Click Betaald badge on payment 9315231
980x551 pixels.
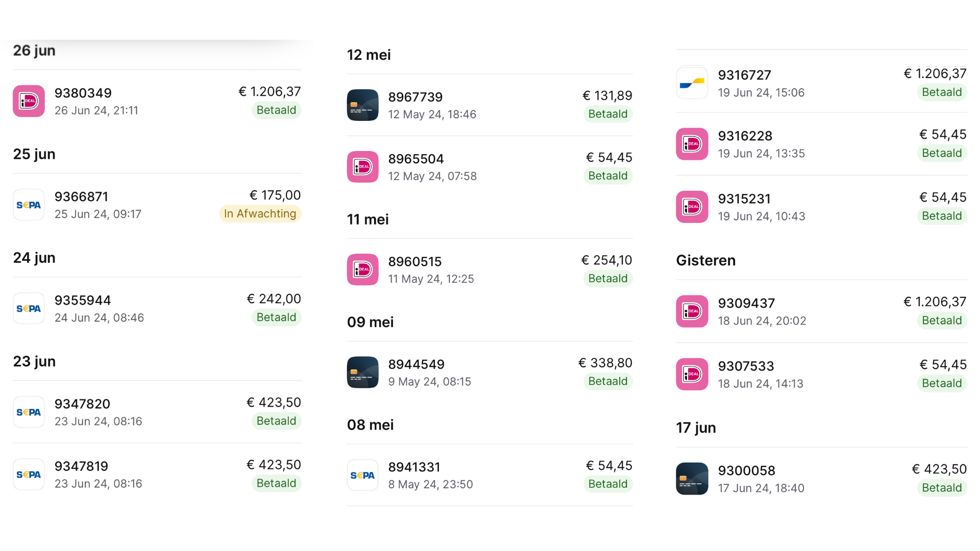click(x=942, y=216)
